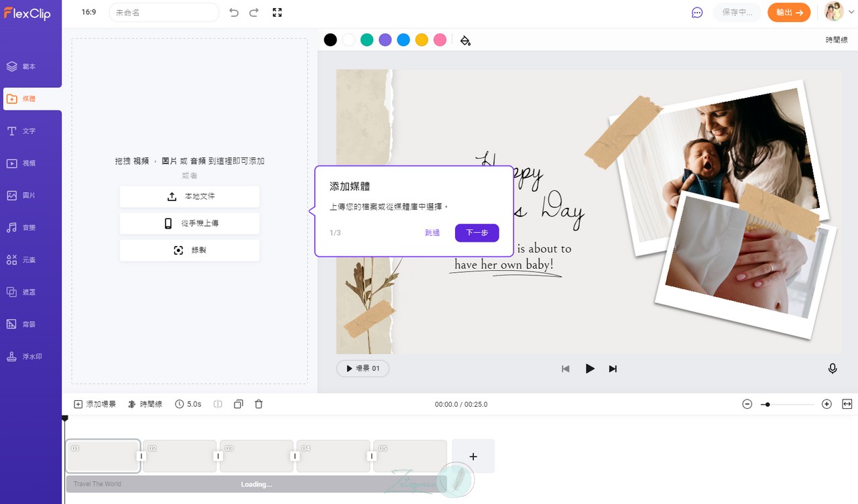This screenshot has height=504, width=858.
Task: Click 時間線 at top right of canvas
Action: [x=837, y=40]
